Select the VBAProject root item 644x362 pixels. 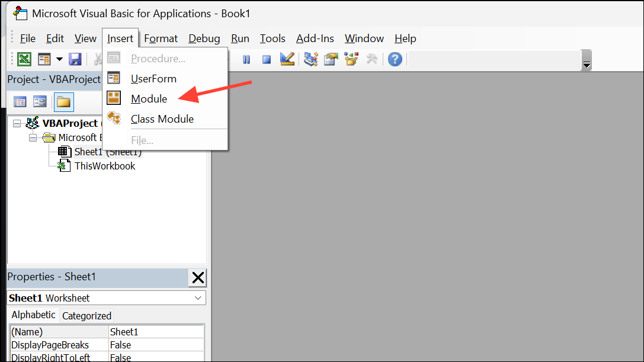click(x=71, y=123)
